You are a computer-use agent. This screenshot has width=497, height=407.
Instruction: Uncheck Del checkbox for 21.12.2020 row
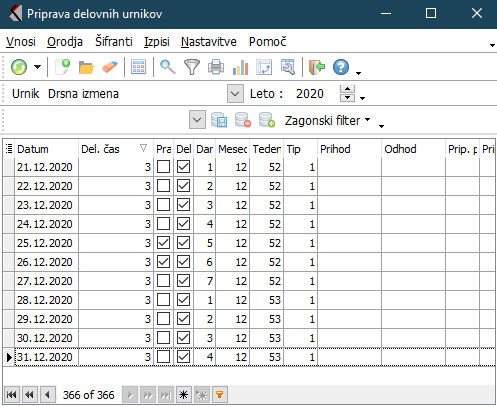click(x=184, y=167)
